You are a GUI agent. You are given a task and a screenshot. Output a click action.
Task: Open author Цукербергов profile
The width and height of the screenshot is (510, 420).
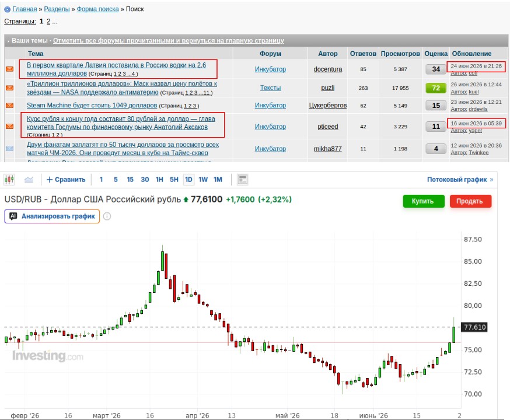(328, 106)
